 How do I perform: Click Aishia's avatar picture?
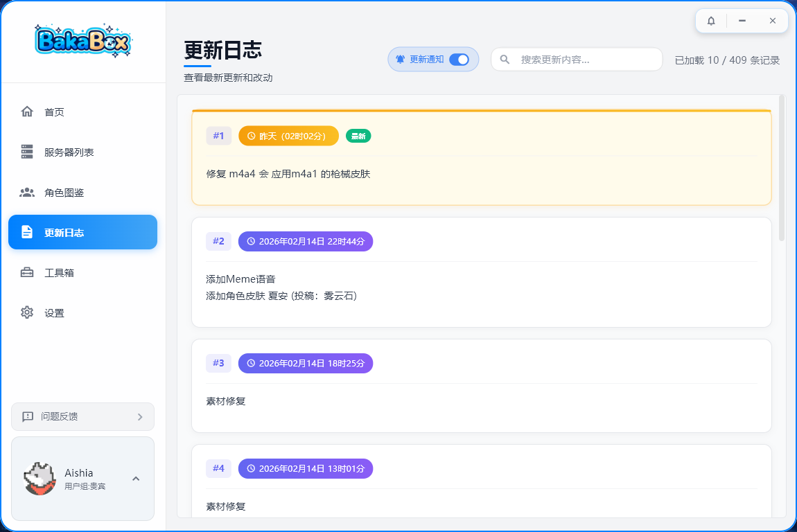coord(40,479)
